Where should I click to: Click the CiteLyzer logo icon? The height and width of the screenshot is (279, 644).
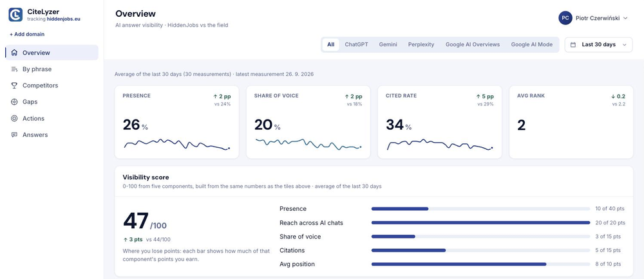(15, 15)
